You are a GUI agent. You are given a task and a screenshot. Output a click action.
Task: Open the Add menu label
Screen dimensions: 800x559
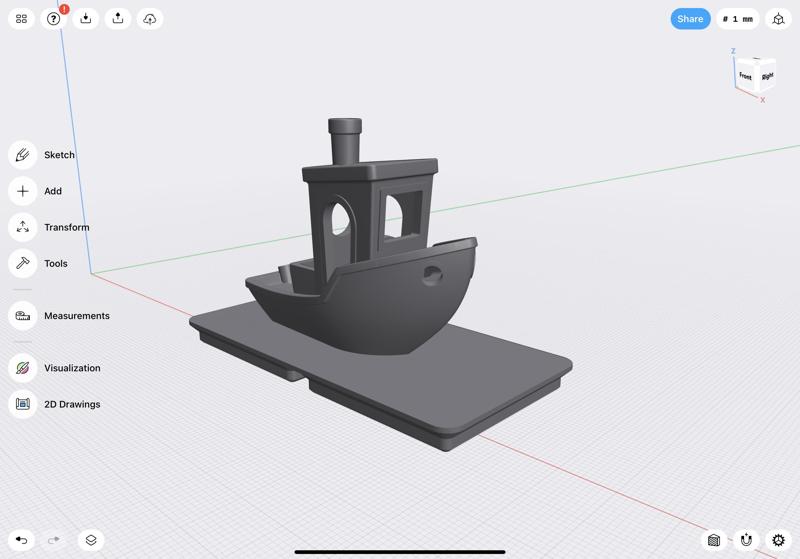point(53,191)
